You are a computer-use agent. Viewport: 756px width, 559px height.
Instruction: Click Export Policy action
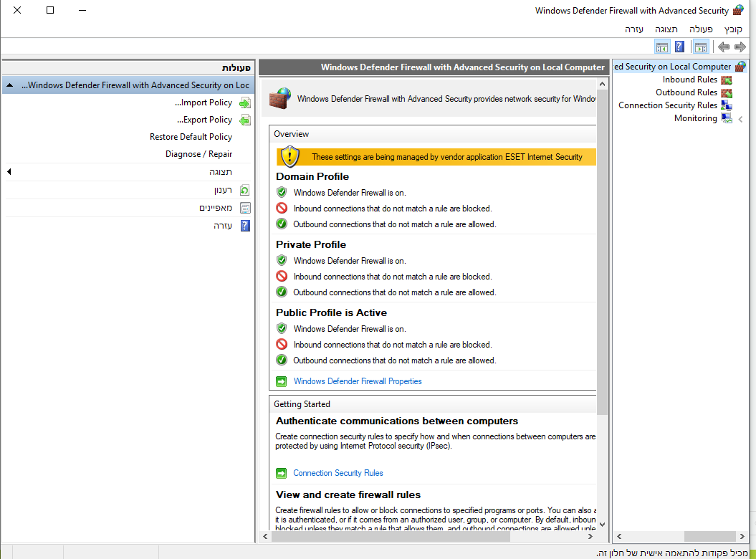(x=204, y=120)
